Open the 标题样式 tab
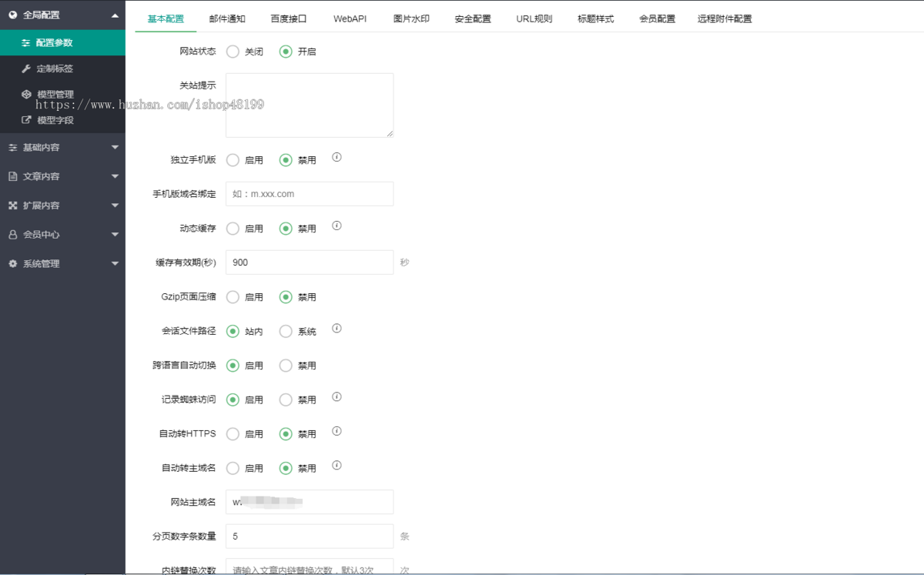The height and width of the screenshot is (575, 924). [x=596, y=18]
